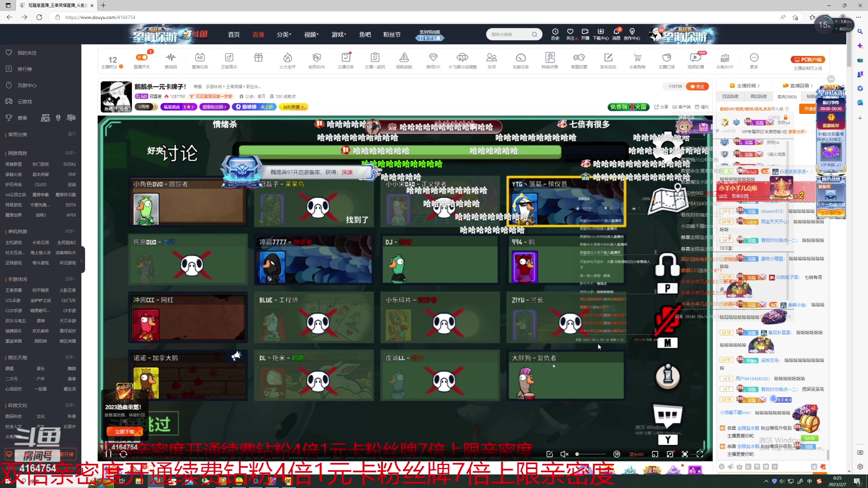This screenshot has height=488, width=868.
Task: Select the 日活跃度 tab
Action: pos(730,97)
